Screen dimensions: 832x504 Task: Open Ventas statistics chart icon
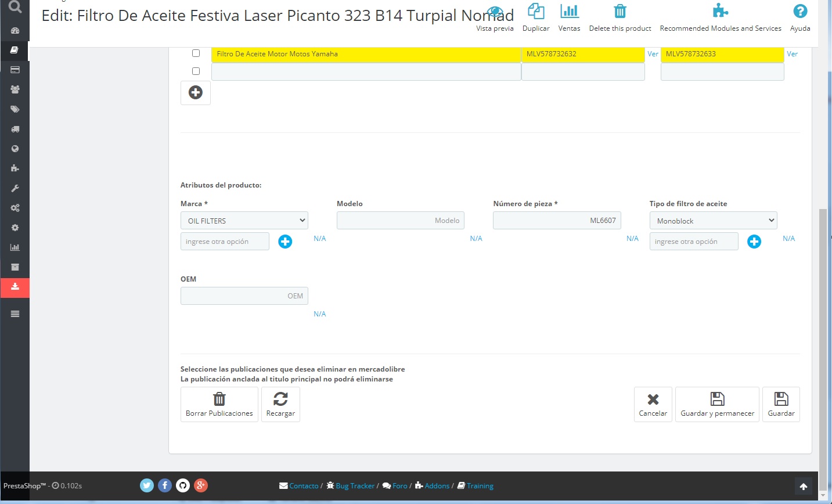click(x=569, y=12)
